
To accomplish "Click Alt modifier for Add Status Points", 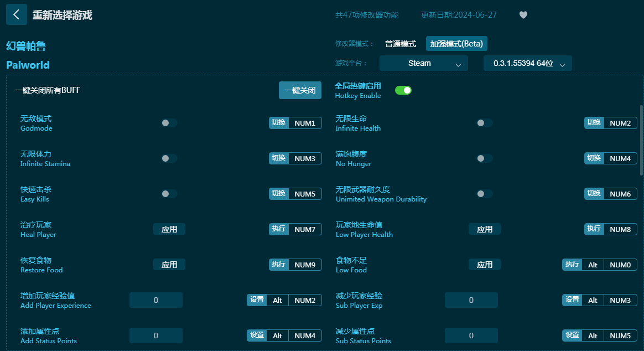I will 277,335.
